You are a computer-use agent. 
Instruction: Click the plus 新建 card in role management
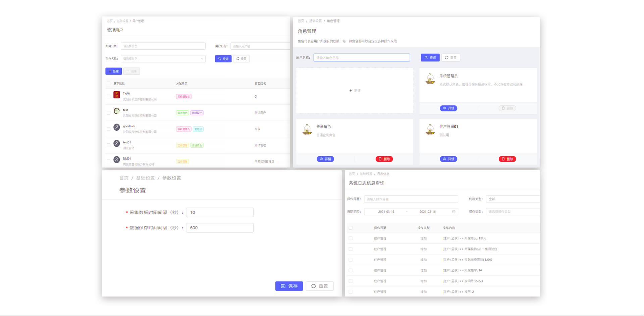(x=355, y=91)
